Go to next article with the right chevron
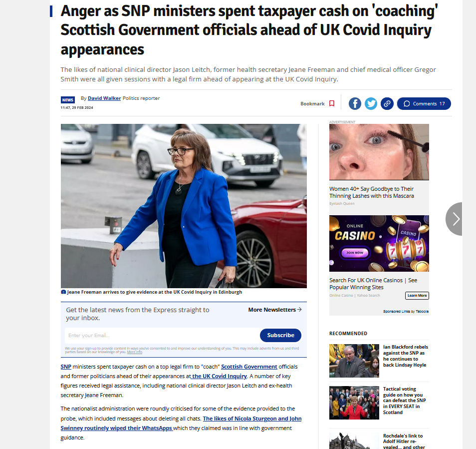 point(455,219)
